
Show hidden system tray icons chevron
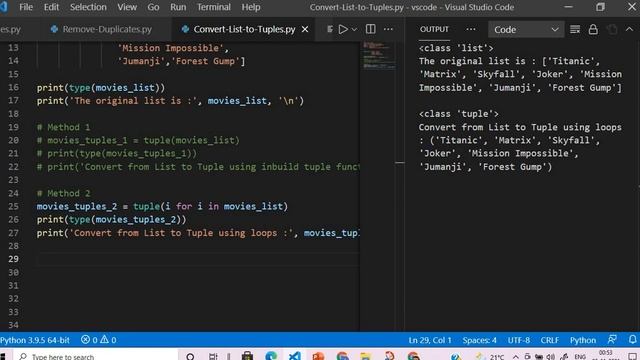516,357
